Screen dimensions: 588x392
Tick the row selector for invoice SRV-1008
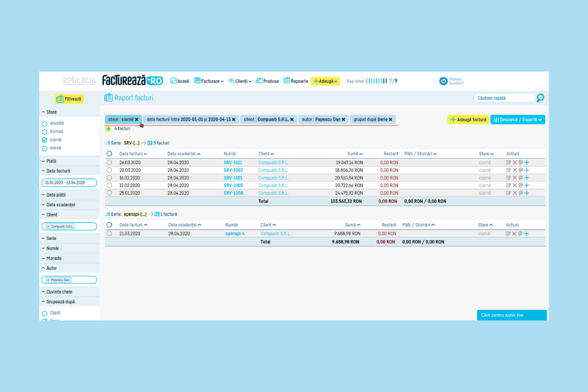(x=109, y=193)
